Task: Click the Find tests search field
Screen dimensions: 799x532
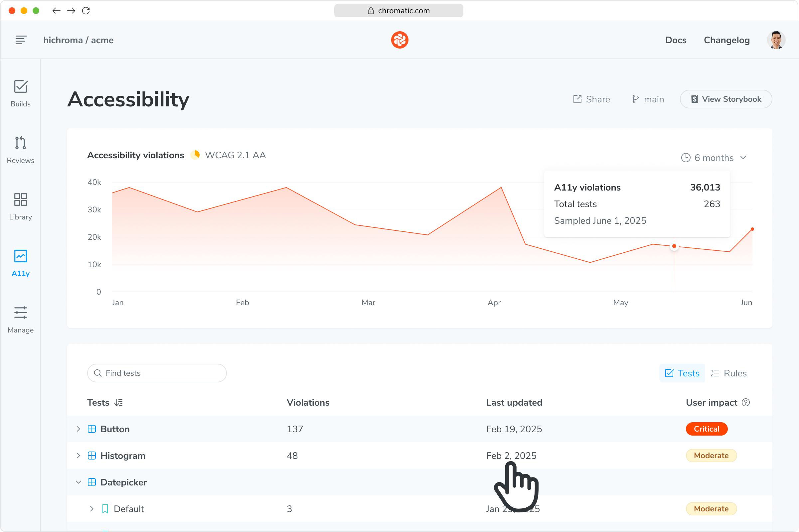Action: click(157, 373)
